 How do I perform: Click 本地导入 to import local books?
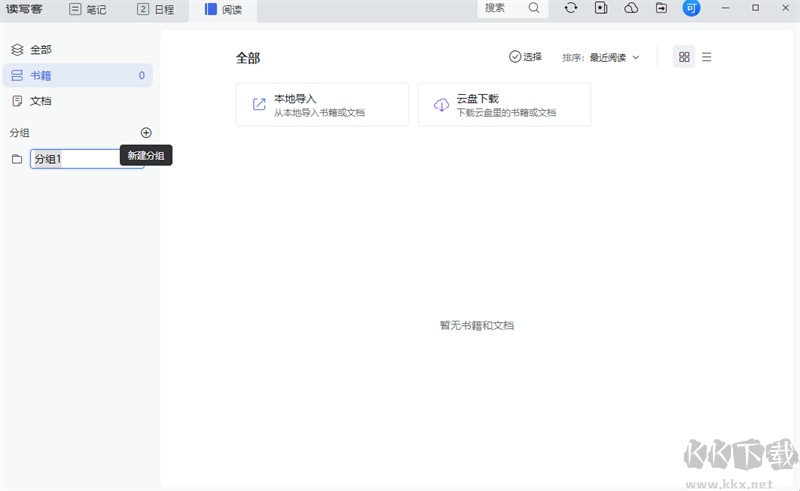point(322,105)
